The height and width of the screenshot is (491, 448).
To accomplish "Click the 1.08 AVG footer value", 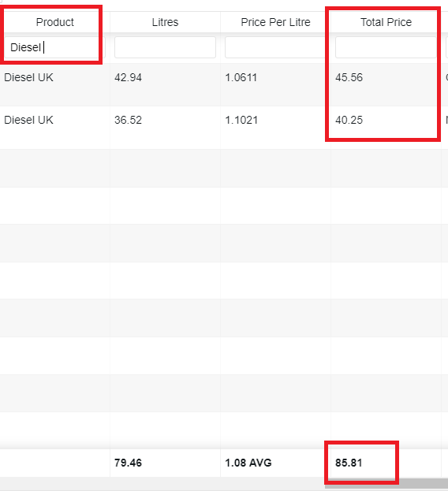I will click(x=248, y=463).
